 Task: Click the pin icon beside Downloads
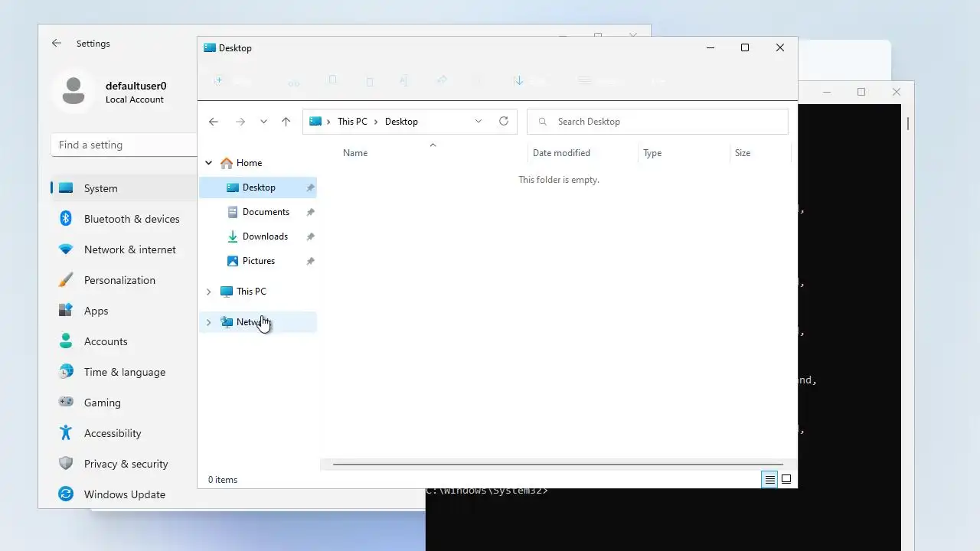click(x=310, y=236)
